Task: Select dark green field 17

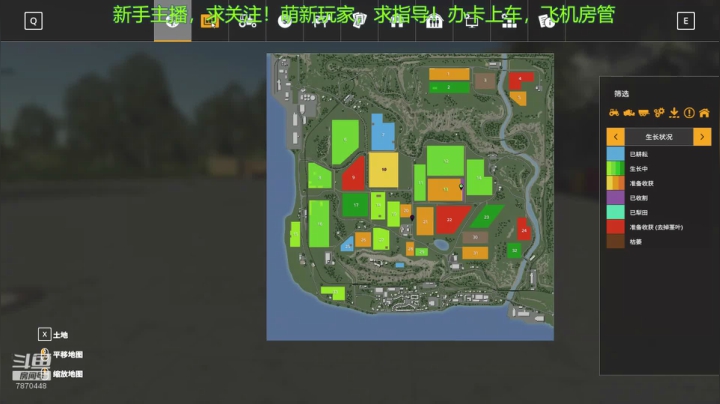Action: [x=355, y=205]
